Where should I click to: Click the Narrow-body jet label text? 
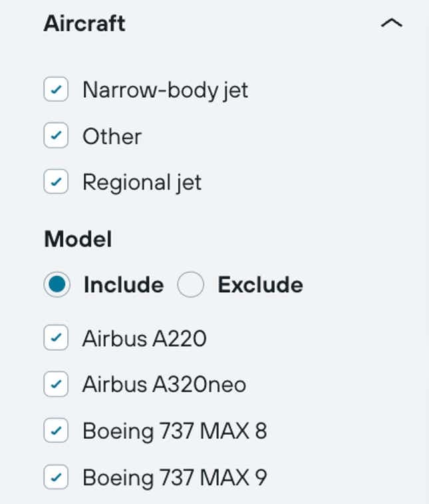tap(165, 90)
